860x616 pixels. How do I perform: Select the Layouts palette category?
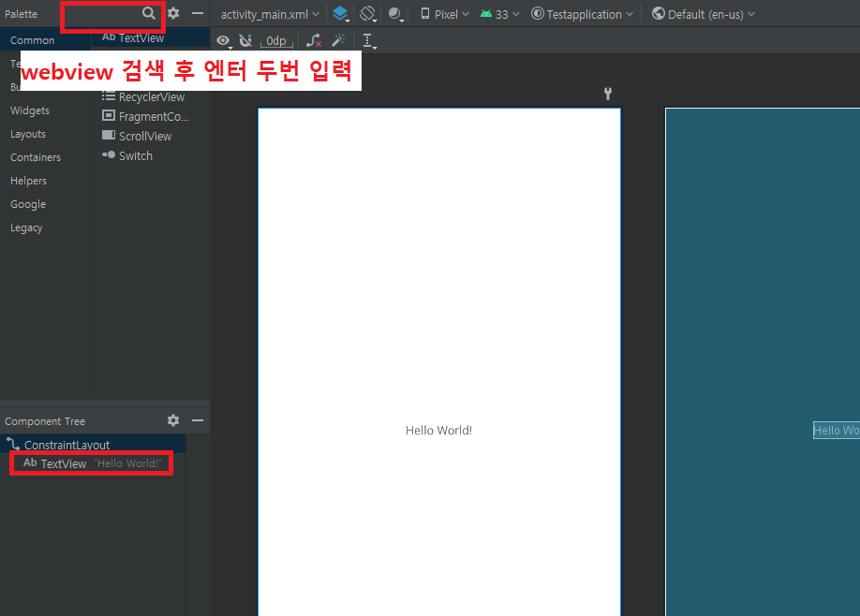point(28,134)
